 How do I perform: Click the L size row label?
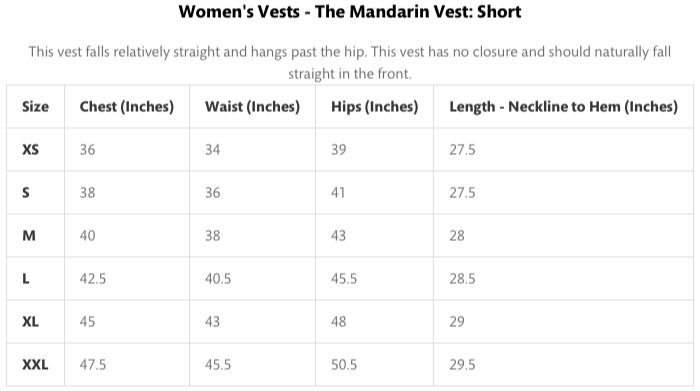[25, 279]
